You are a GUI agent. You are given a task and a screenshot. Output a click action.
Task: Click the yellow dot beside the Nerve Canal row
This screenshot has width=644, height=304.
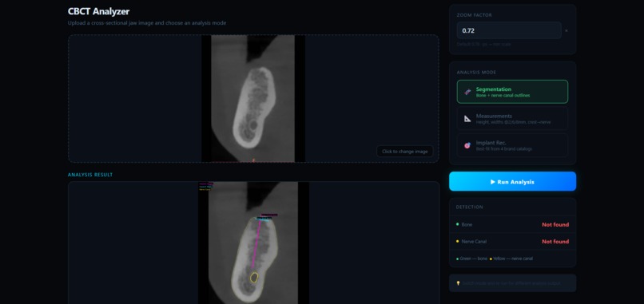coord(458,241)
